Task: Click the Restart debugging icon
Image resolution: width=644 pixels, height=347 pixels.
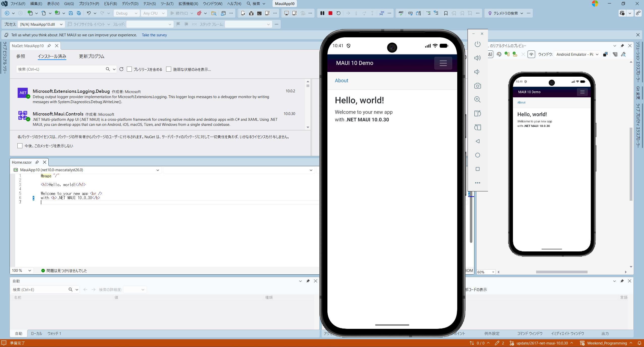Action: 338,13
